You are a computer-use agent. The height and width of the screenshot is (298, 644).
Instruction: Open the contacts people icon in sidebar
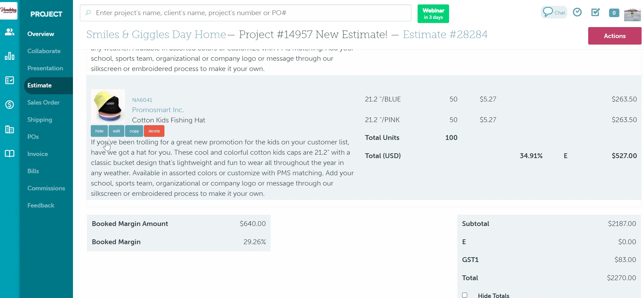(x=10, y=32)
